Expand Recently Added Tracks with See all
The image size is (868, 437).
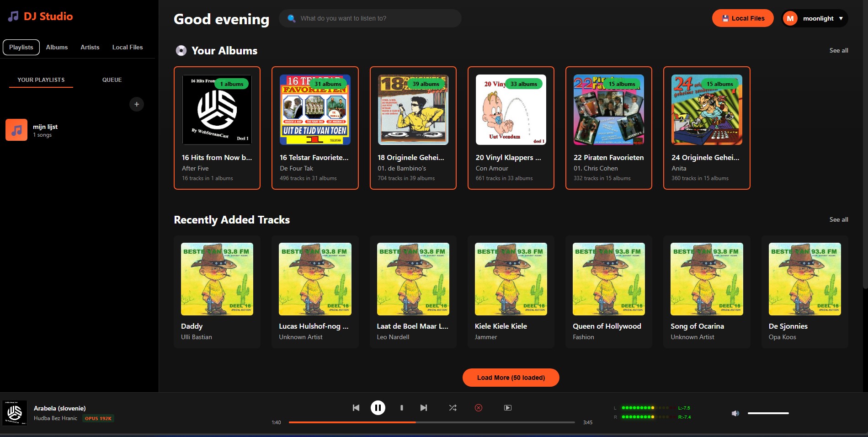click(x=838, y=219)
